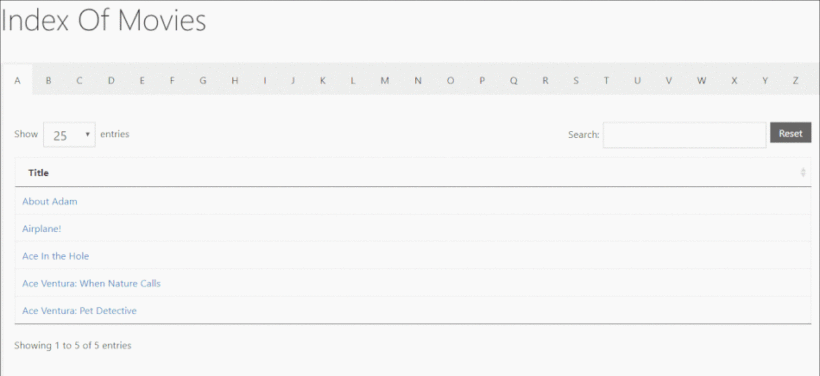Switch to the B letter tab
Image resolution: width=820 pixels, height=376 pixels.
[48, 81]
